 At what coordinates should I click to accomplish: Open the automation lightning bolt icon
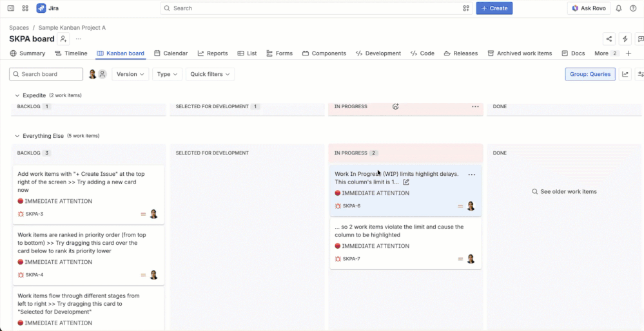(625, 39)
